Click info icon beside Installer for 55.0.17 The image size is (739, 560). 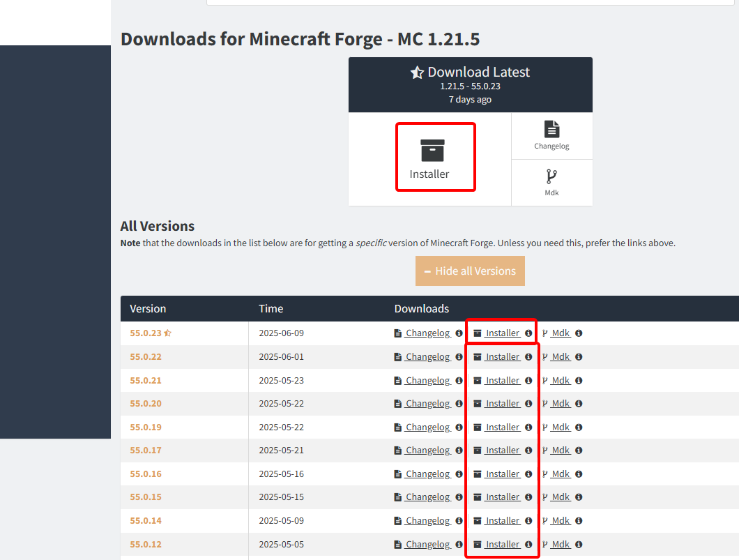coord(528,451)
